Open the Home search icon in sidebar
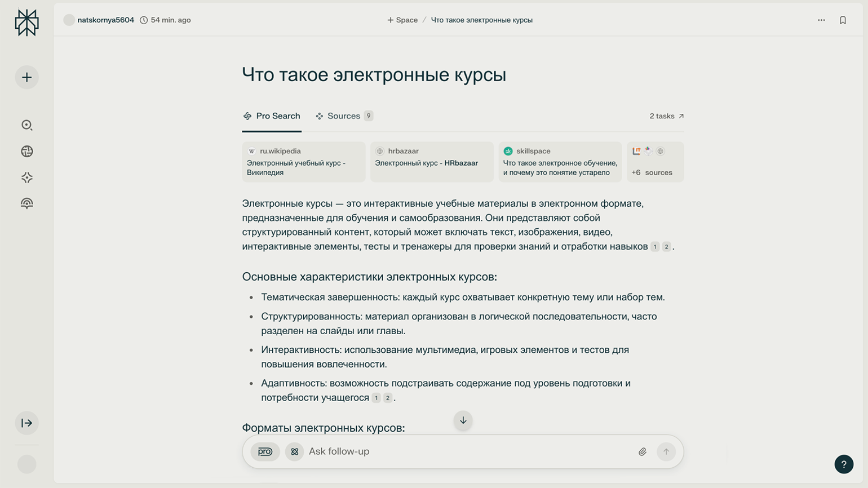 26,125
